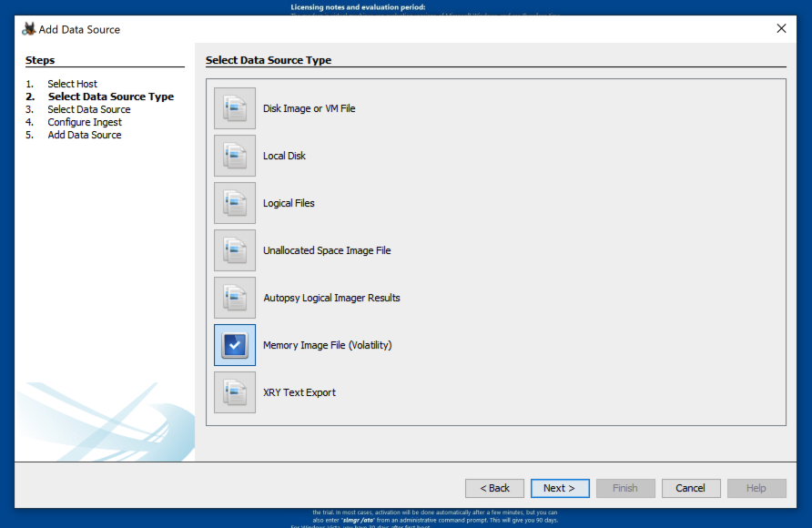Click step 1 'Select Host' in Steps
Image resolution: width=812 pixels, height=528 pixels.
click(73, 84)
